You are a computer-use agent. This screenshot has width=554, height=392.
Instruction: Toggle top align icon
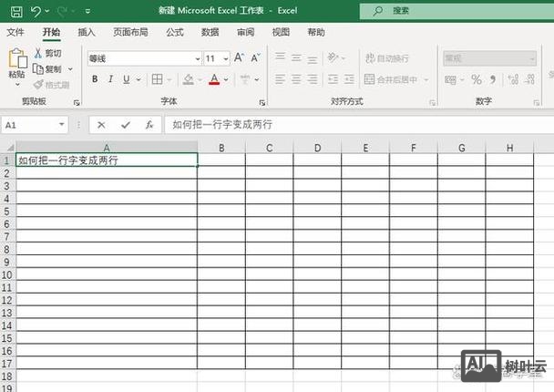(280, 57)
